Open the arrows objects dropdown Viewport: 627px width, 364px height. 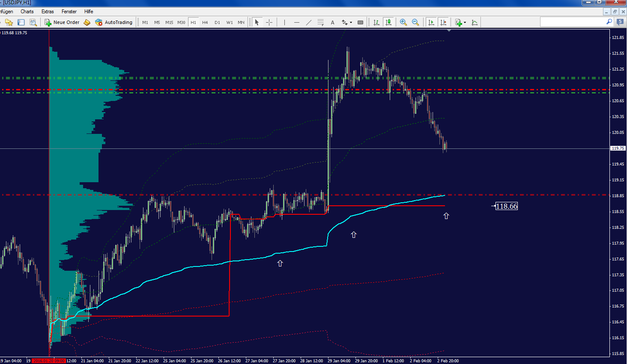pyautogui.click(x=351, y=22)
